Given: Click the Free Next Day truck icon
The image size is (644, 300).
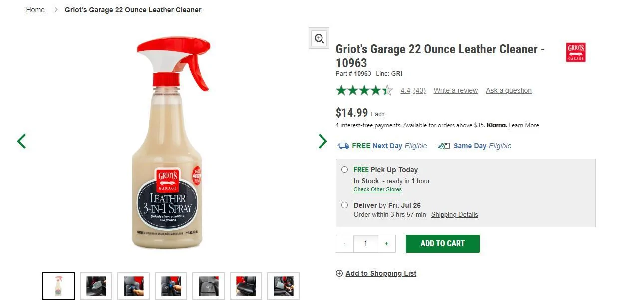Looking at the screenshot, I should coord(343,146).
